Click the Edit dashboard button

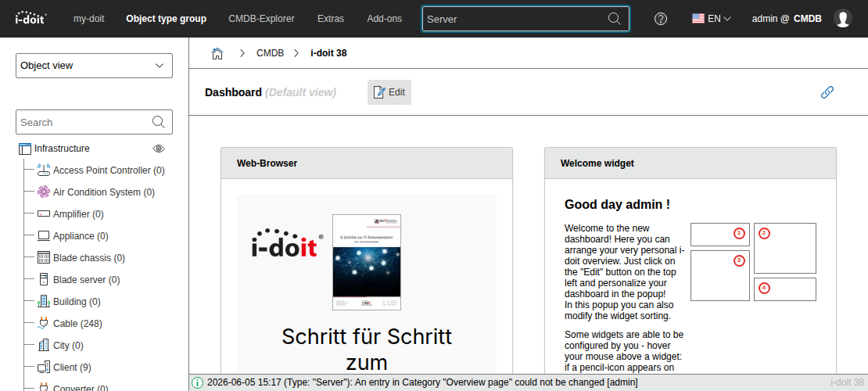point(389,92)
